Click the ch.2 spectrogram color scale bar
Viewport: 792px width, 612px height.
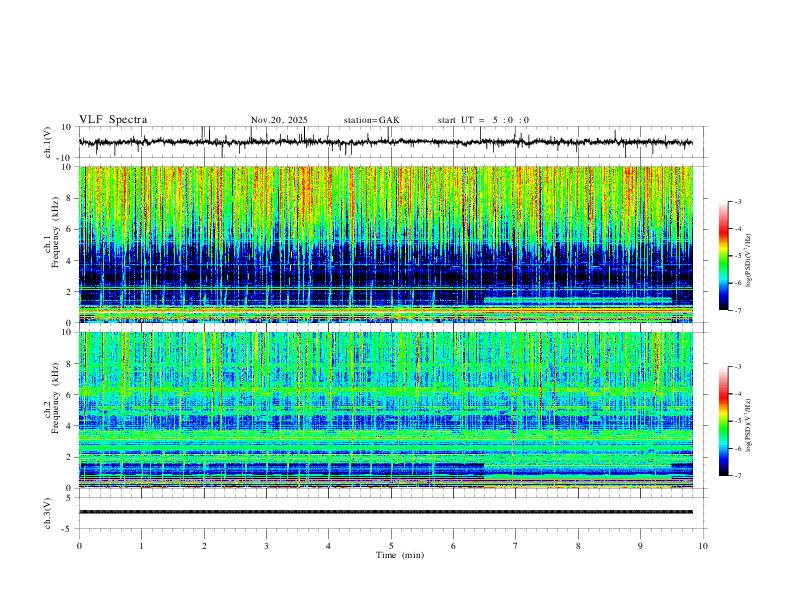[723, 421]
